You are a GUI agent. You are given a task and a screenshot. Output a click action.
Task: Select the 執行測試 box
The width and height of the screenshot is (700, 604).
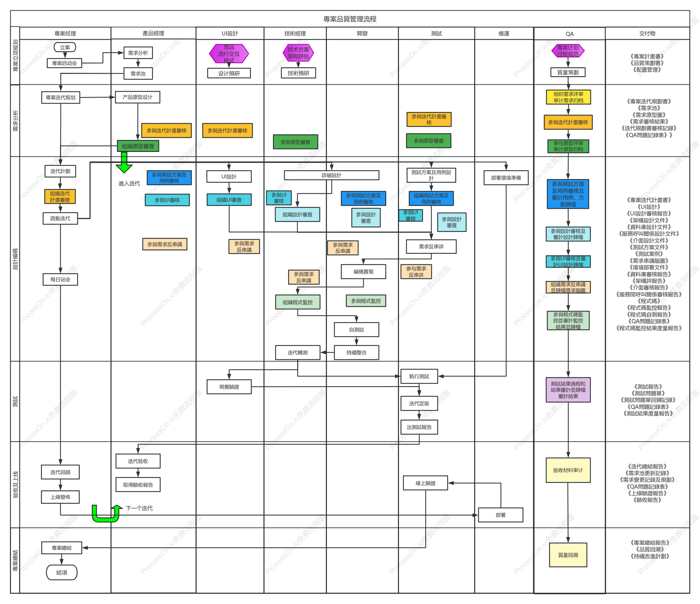(419, 376)
